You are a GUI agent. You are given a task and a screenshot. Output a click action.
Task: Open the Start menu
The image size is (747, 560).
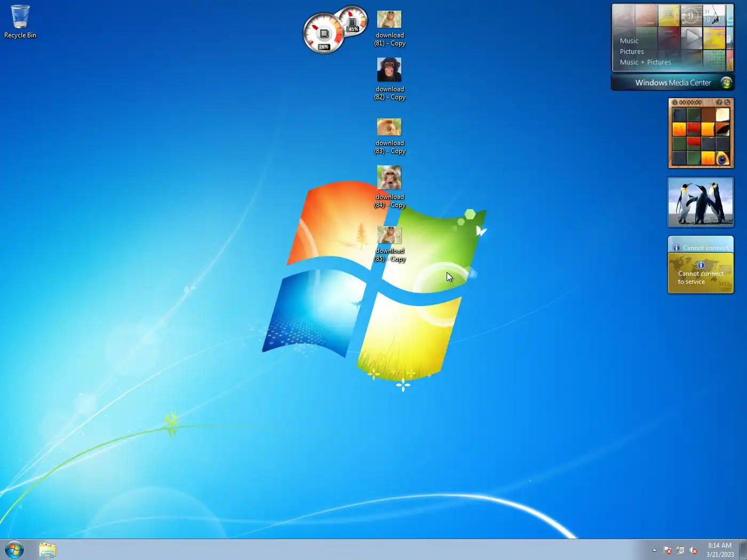[x=14, y=549]
